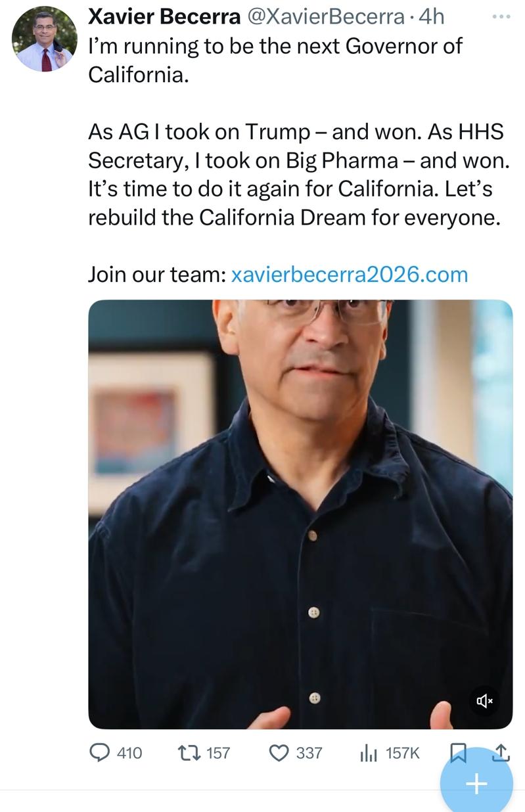Visit the xavierbecerra2026.com link
This screenshot has height=812, width=525.
point(350,274)
